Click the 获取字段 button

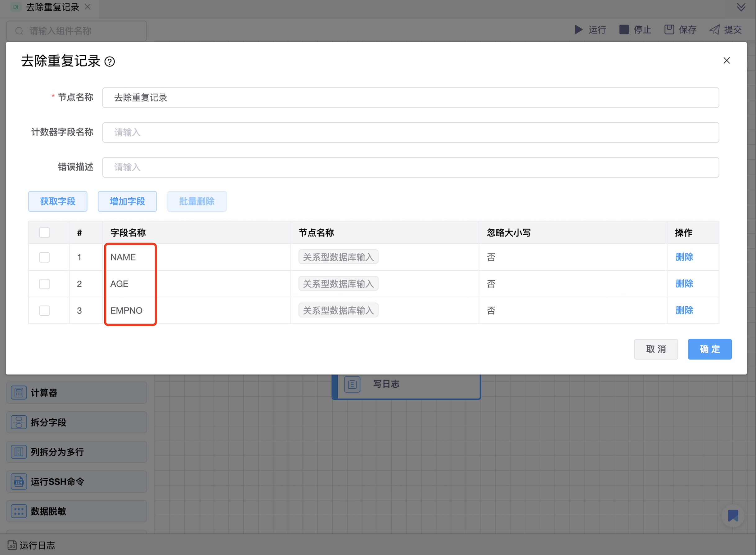tap(58, 201)
